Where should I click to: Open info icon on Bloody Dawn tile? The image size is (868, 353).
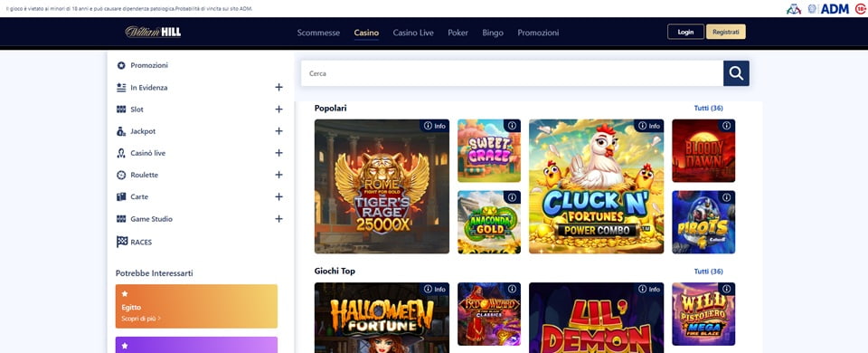point(727,126)
